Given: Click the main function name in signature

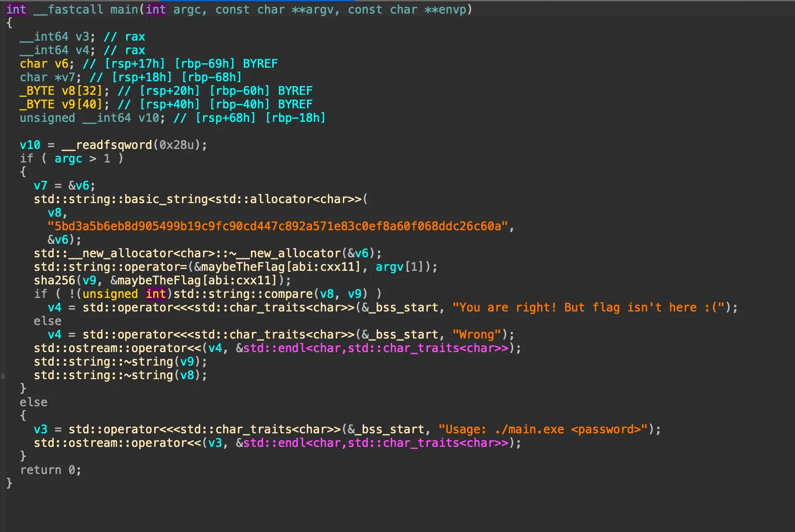Looking at the screenshot, I should click(124, 10).
